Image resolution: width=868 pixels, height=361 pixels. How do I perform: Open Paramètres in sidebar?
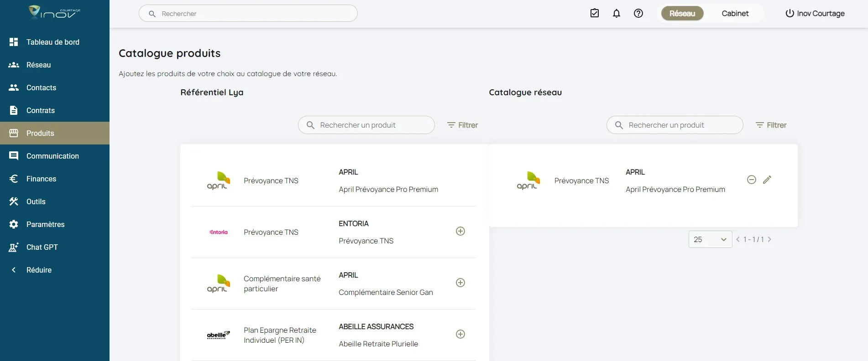click(55, 224)
